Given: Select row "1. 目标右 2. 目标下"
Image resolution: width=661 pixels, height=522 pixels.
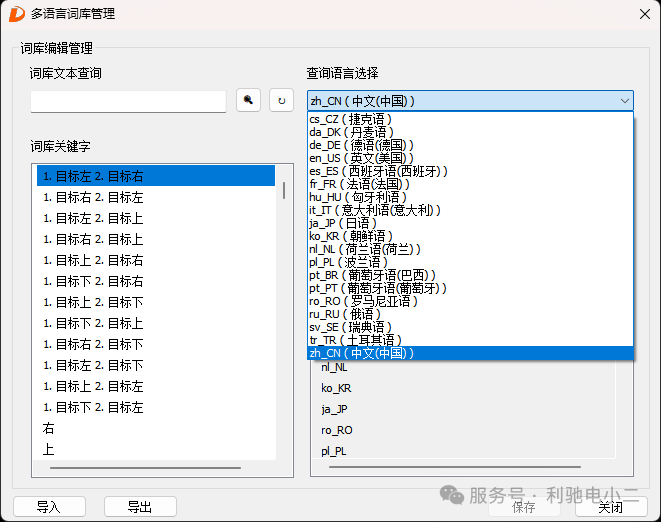Looking at the screenshot, I should point(156,344).
